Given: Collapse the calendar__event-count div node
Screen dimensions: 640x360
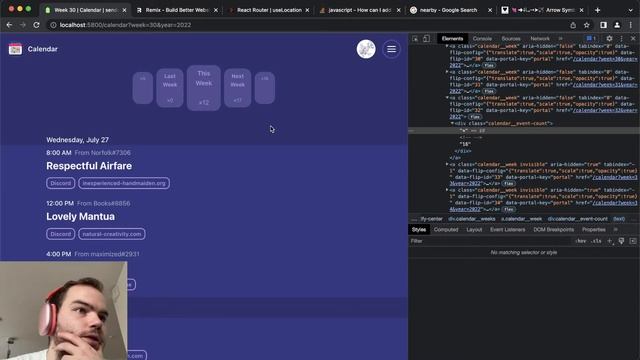Looking at the screenshot, I should [452, 123].
